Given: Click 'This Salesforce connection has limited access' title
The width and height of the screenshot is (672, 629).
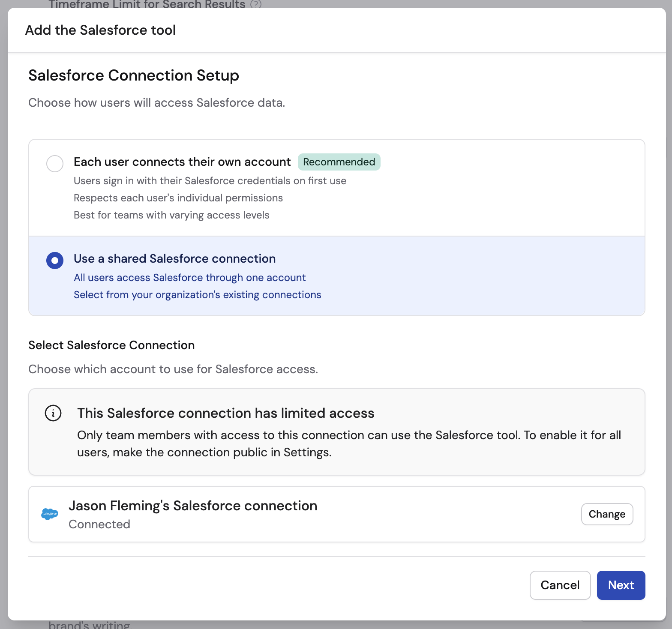Looking at the screenshot, I should point(225,413).
